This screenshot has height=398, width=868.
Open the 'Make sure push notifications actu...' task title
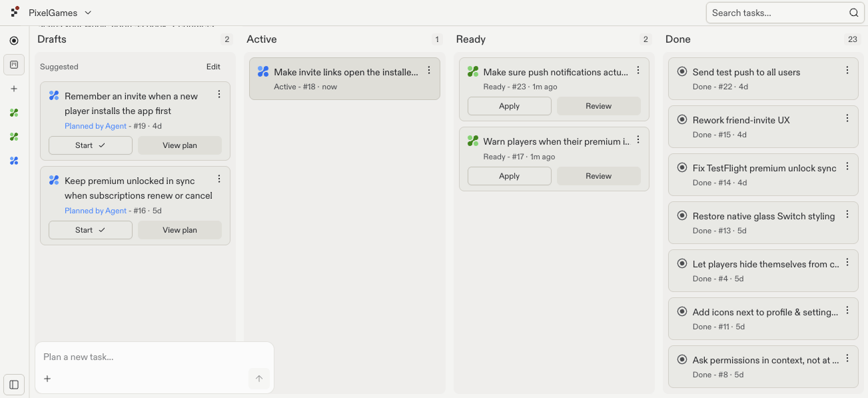[556, 72]
